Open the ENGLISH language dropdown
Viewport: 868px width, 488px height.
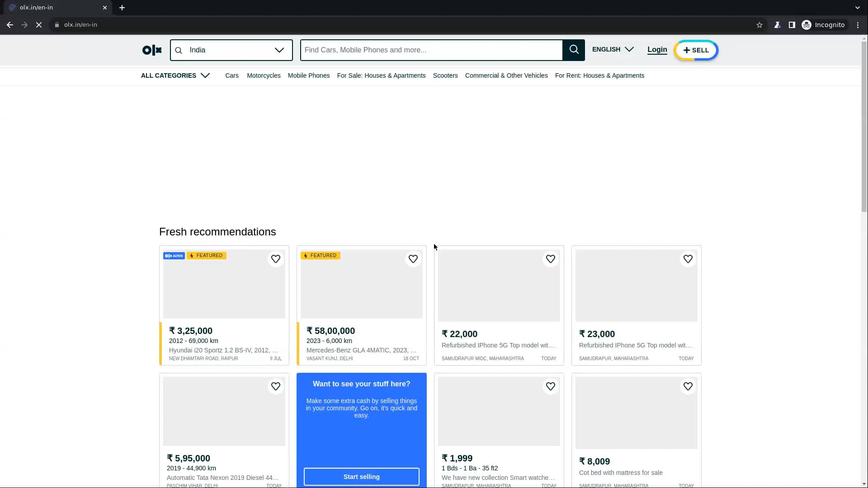pos(613,50)
